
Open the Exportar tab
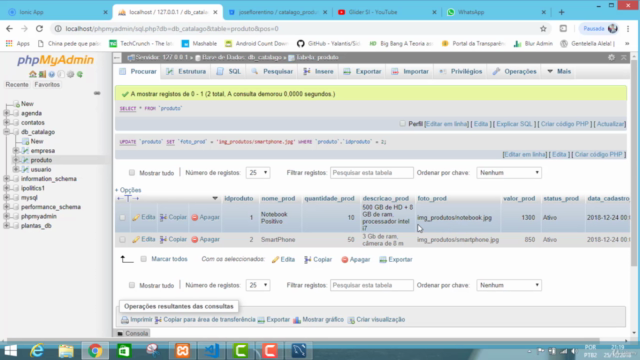tap(362, 71)
